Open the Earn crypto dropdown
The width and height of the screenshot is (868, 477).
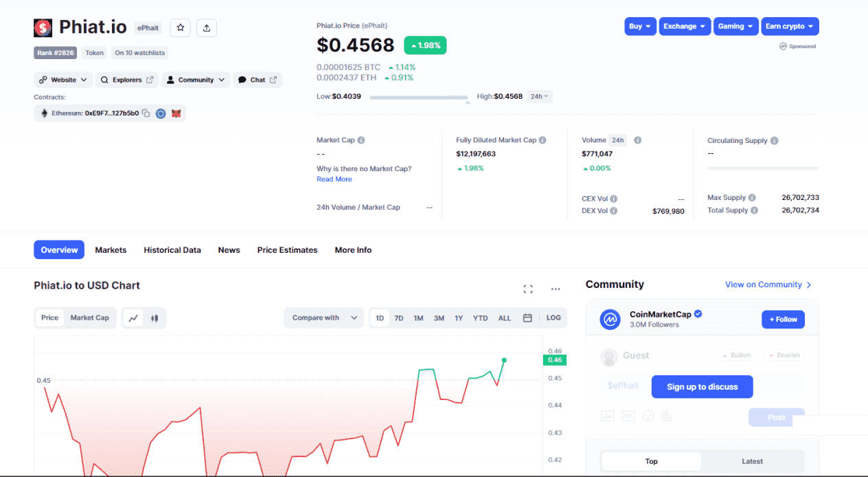click(x=790, y=26)
